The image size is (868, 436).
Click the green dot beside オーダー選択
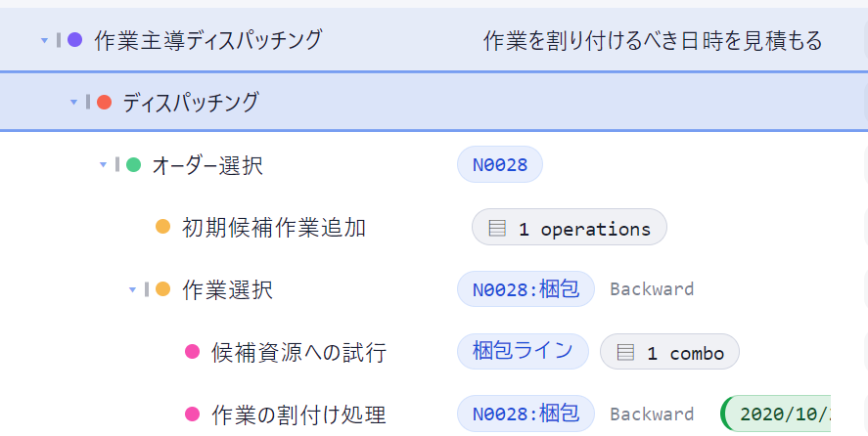pyautogui.click(x=133, y=164)
